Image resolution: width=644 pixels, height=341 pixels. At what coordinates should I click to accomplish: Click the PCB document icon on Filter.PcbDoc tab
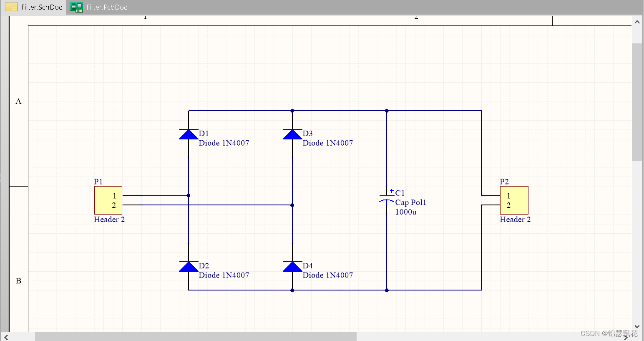(76, 7)
